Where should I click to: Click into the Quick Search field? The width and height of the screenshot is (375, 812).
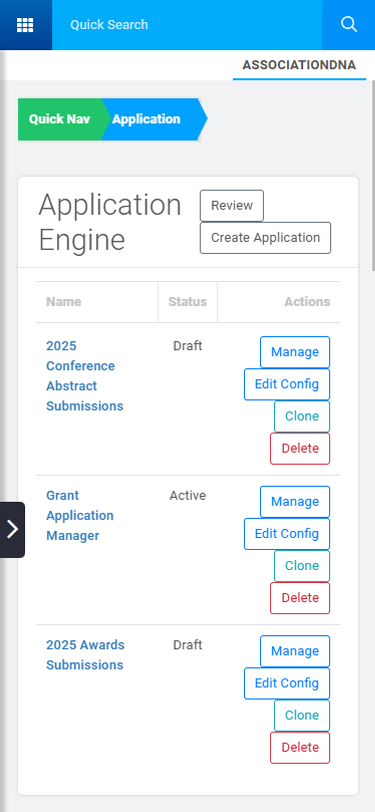tap(187, 25)
